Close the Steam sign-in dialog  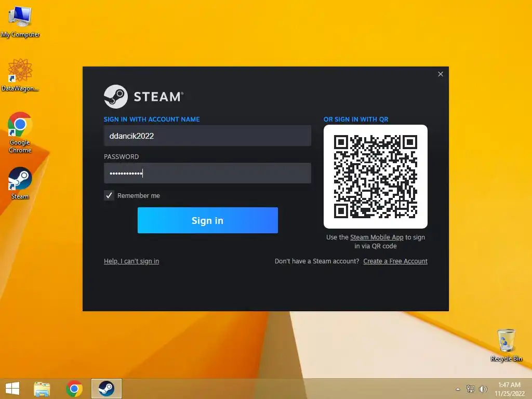(441, 74)
